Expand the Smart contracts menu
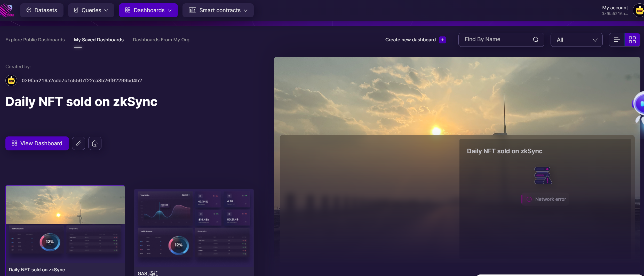This screenshot has width=644, height=276. point(218,10)
